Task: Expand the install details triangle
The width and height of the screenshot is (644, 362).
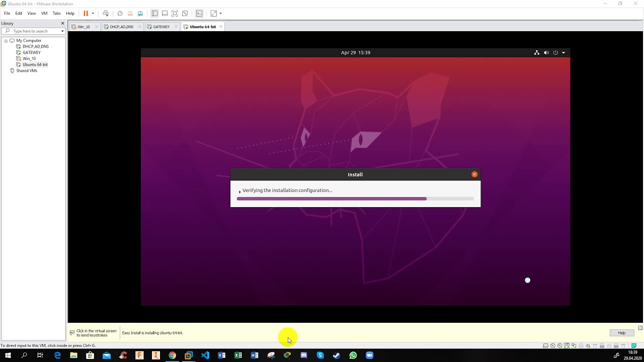Action: click(239, 191)
